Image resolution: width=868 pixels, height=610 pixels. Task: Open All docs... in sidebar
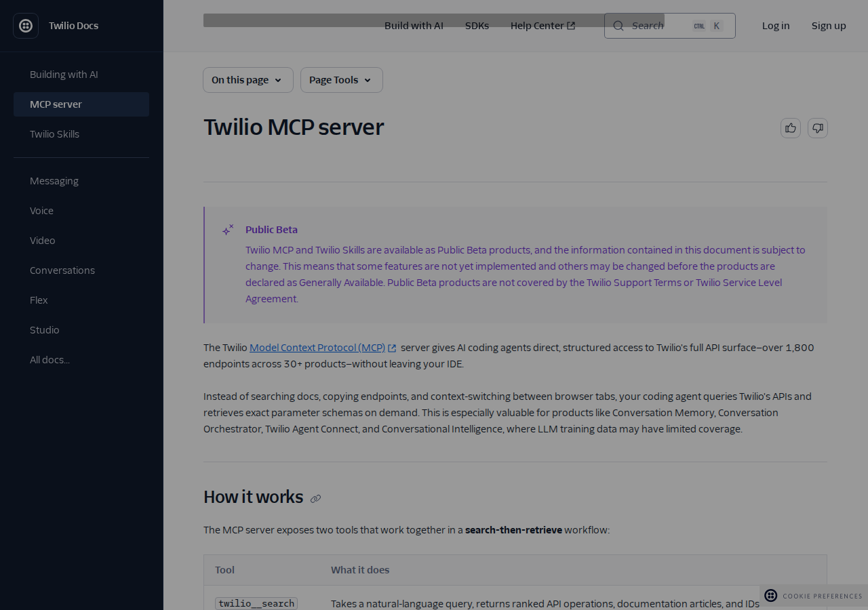(x=81, y=360)
